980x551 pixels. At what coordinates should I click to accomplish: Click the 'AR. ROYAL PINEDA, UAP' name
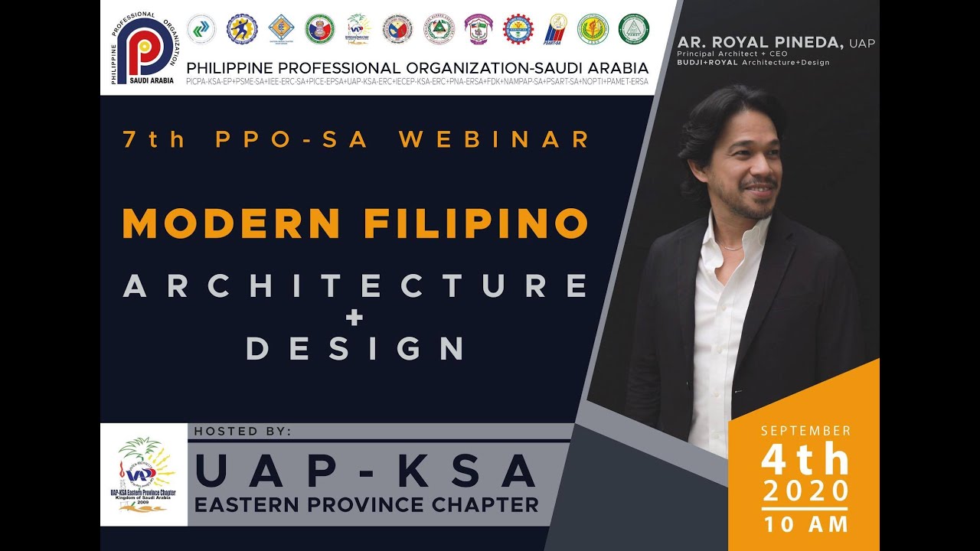(776, 43)
